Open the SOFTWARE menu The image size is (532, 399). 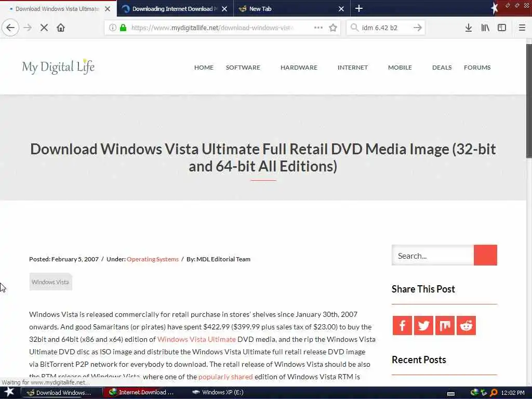click(243, 67)
